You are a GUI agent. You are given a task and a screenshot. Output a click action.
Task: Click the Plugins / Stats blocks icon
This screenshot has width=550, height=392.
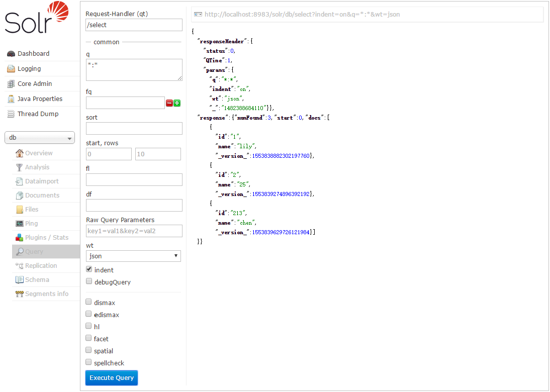(20, 237)
